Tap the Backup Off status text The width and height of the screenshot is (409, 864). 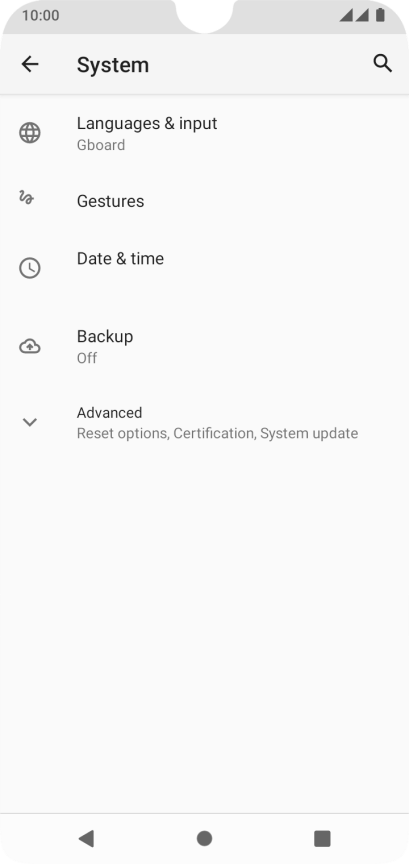87,358
